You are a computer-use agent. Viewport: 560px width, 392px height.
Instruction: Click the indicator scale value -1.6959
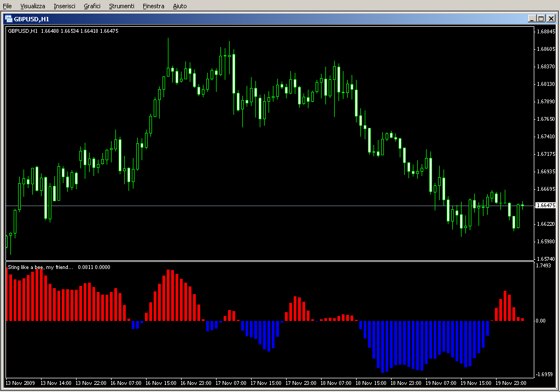[x=544, y=374]
